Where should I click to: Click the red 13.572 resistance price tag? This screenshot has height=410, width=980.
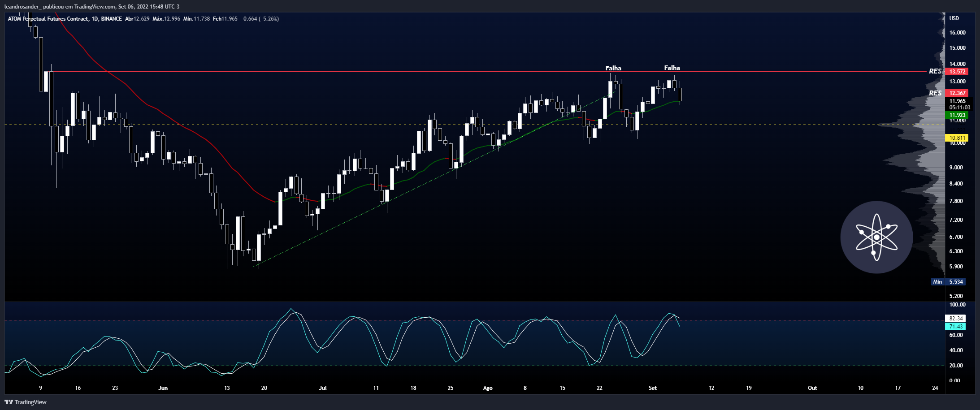(x=957, y=72)
